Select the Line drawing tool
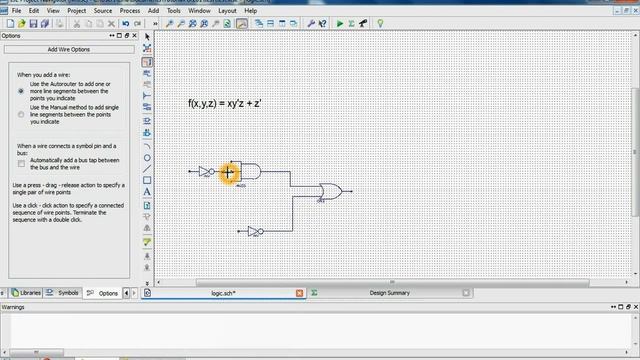 [147, 169]
